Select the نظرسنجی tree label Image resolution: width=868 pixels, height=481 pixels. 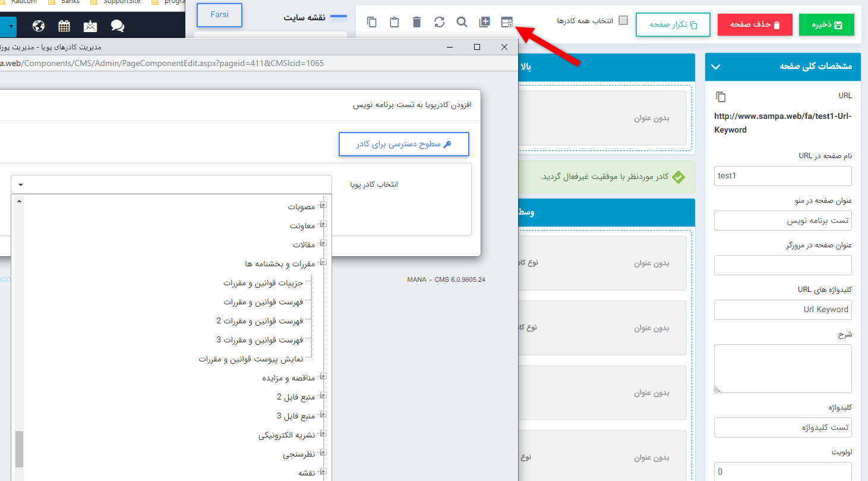[x=299, y=455]
